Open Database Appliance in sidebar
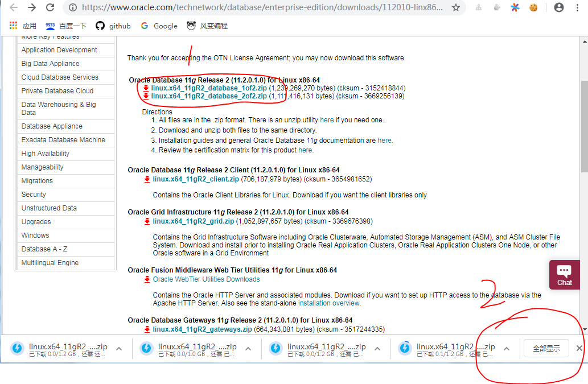588x384 pixels. (x=65, y=126)
